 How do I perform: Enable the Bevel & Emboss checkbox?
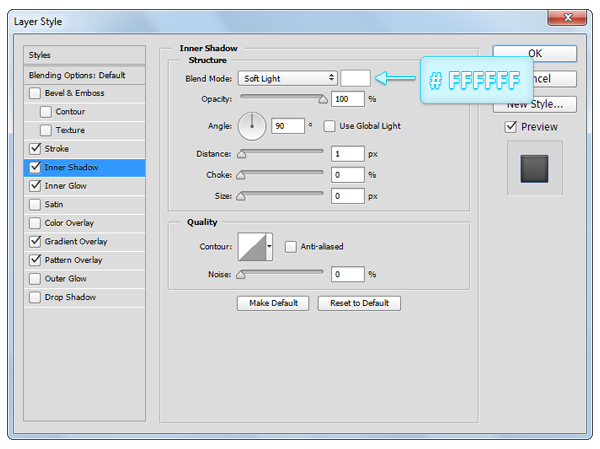point(36,93)
